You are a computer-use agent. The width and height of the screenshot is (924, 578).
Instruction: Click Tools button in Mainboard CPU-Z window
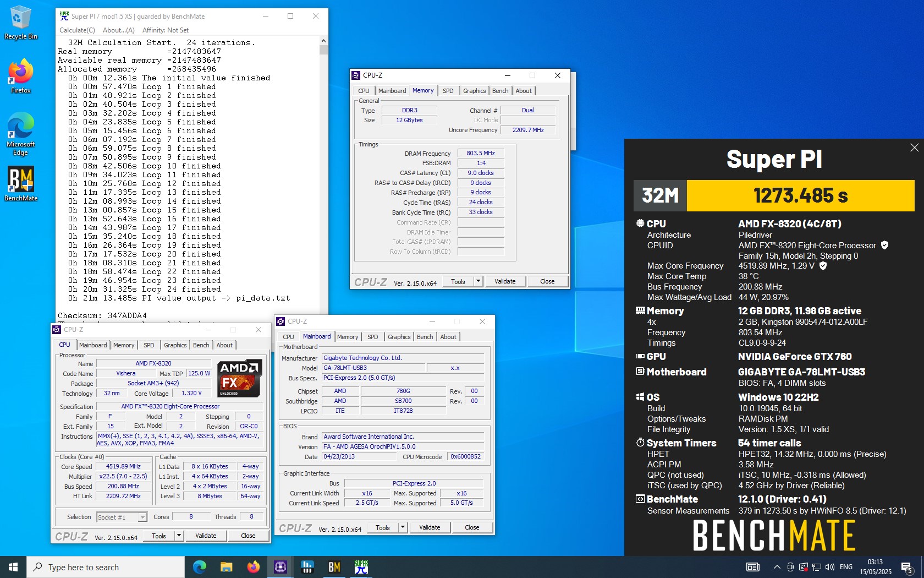point(383,527)
